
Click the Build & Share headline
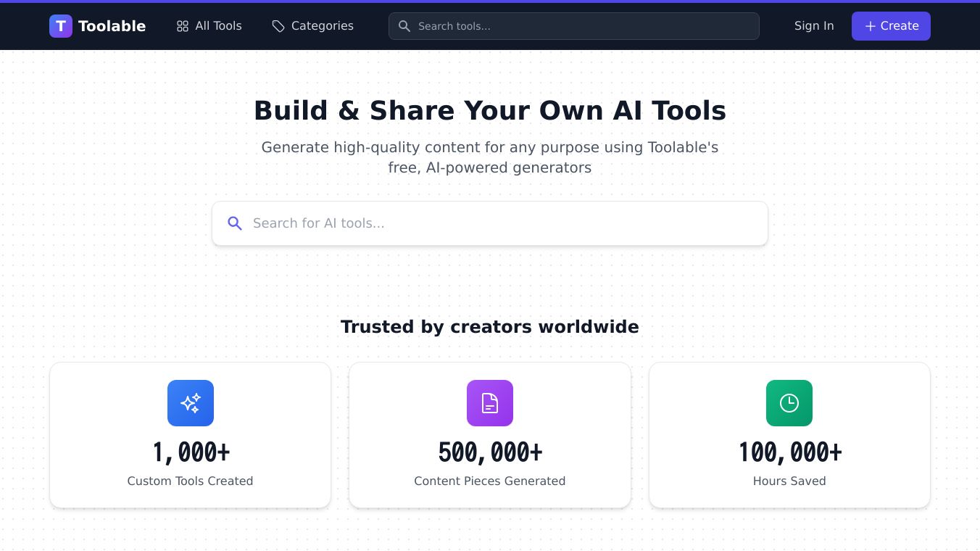(x=490, y=111)
